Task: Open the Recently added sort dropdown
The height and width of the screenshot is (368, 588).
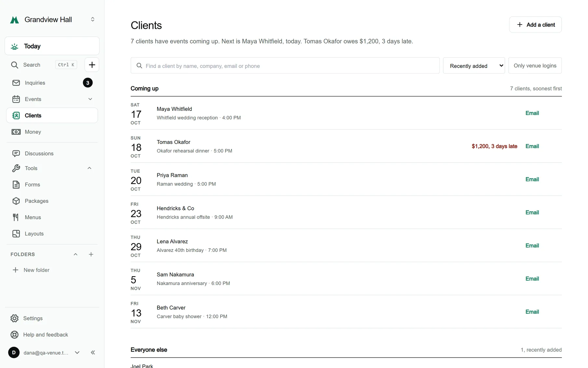Action: (474, 66)
